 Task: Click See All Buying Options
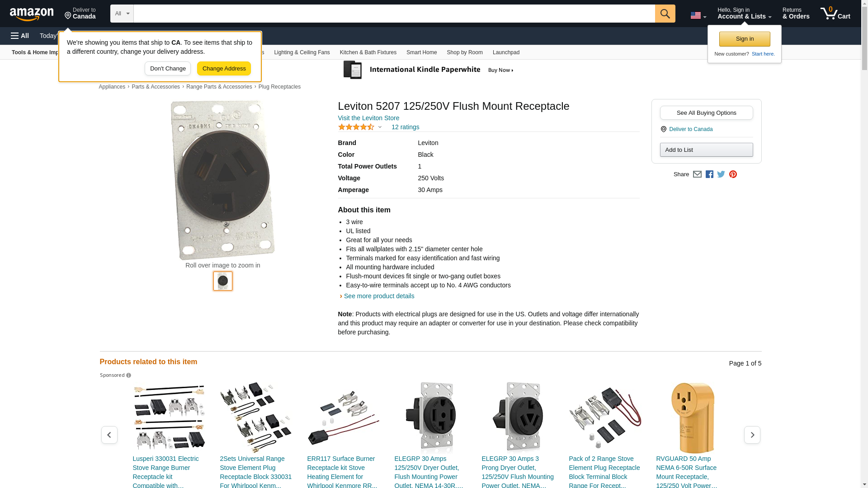coord(706,113)
